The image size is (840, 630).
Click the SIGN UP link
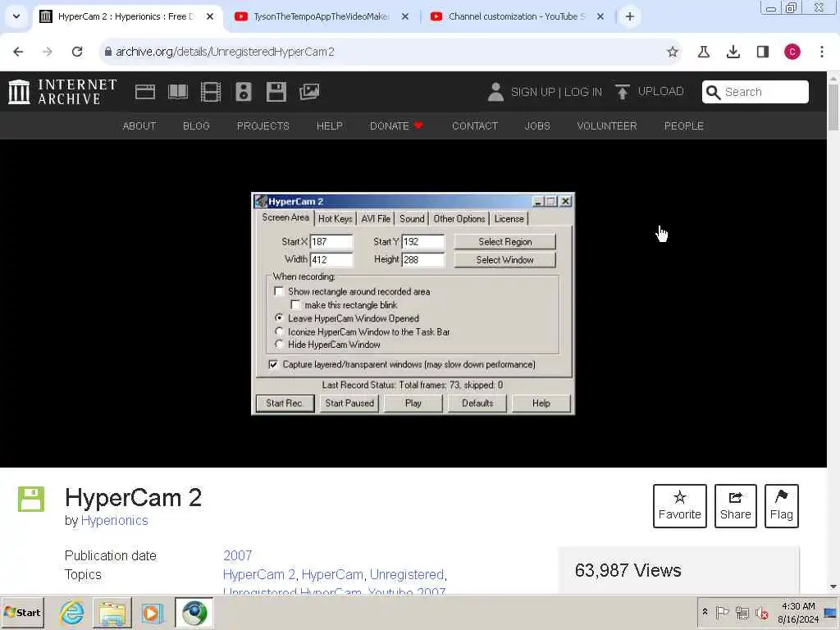[532, 92]
